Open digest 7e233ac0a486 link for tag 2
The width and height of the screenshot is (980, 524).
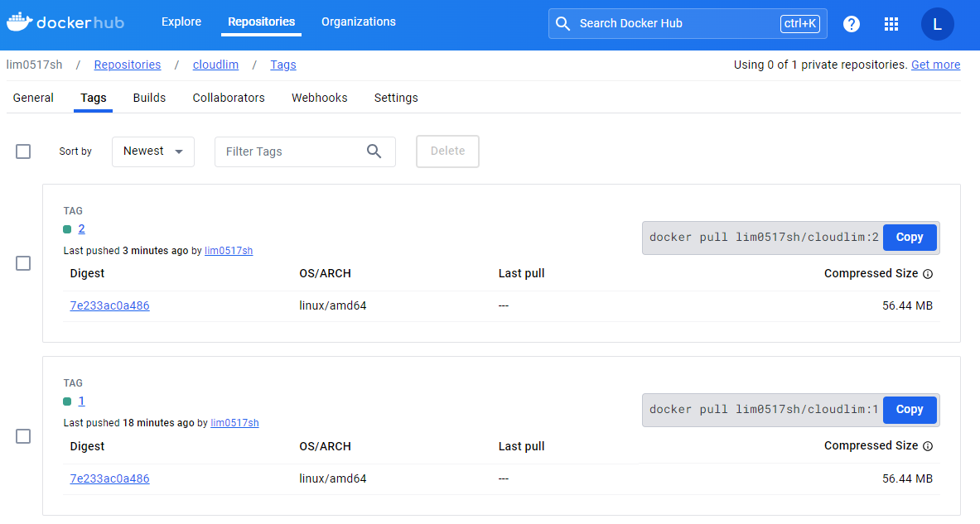(x=109, y=306)
